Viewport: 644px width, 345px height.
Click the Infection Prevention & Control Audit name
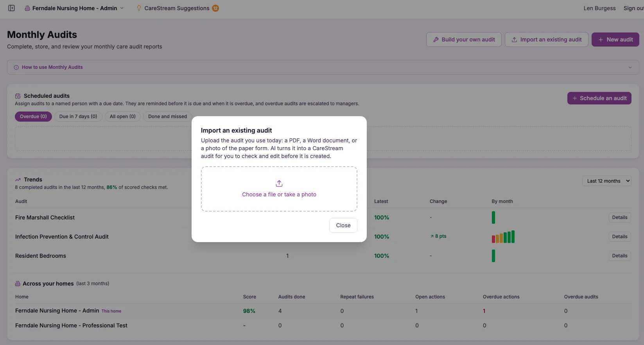point(62,237)
